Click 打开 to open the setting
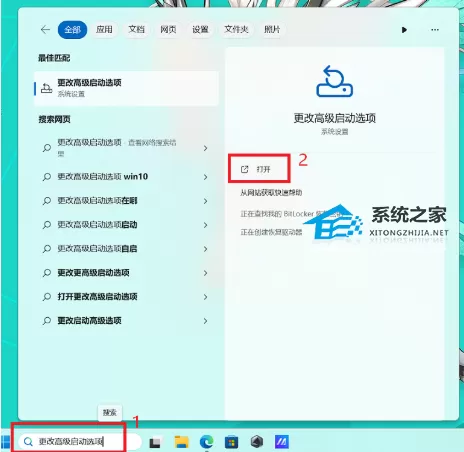 tap(263, 169)
